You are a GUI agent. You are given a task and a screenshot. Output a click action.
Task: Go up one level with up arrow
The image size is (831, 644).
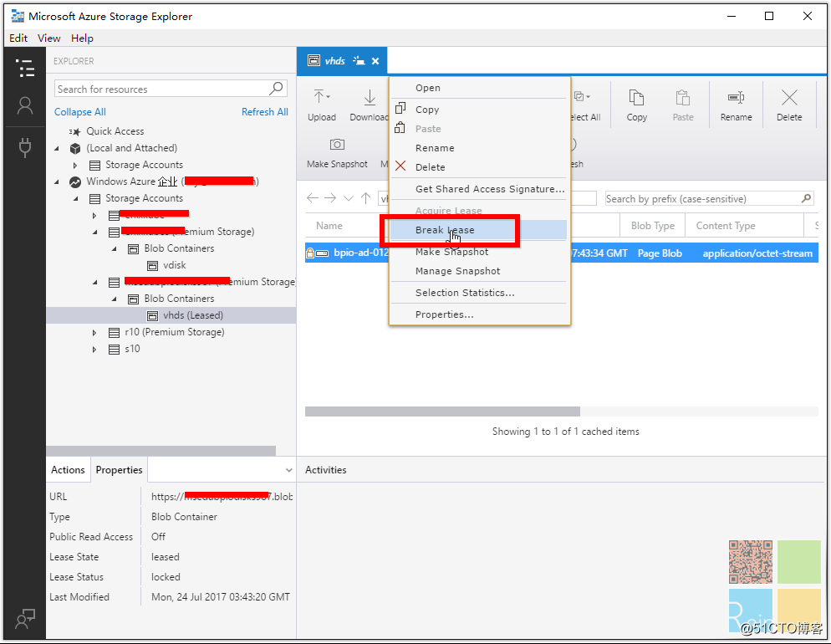click(x=365, y=198)
